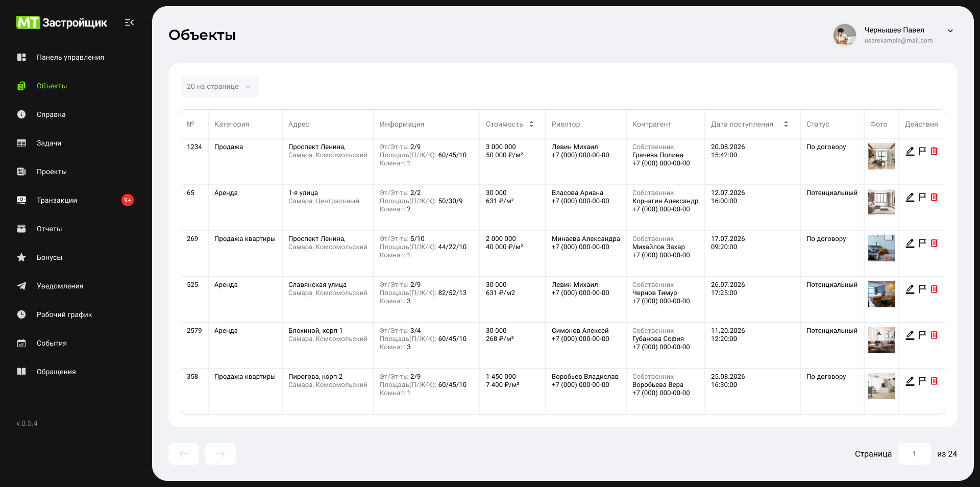Screen dimensions: 980x487
Task: Click the previous page arrow button
Action: pyautogui.click(x=184, y=454)
